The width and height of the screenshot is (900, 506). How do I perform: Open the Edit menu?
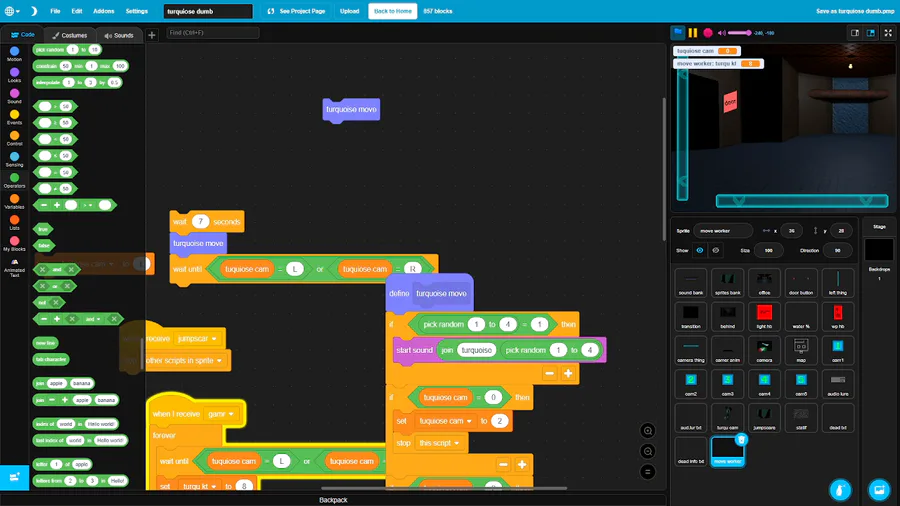[x=77, y=11]
